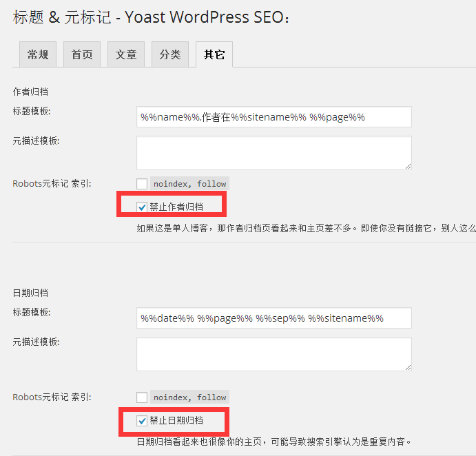Click the 标题模板 label under 作者归档
This screenshot has width=476, height=456.
(x=32, y=111)
